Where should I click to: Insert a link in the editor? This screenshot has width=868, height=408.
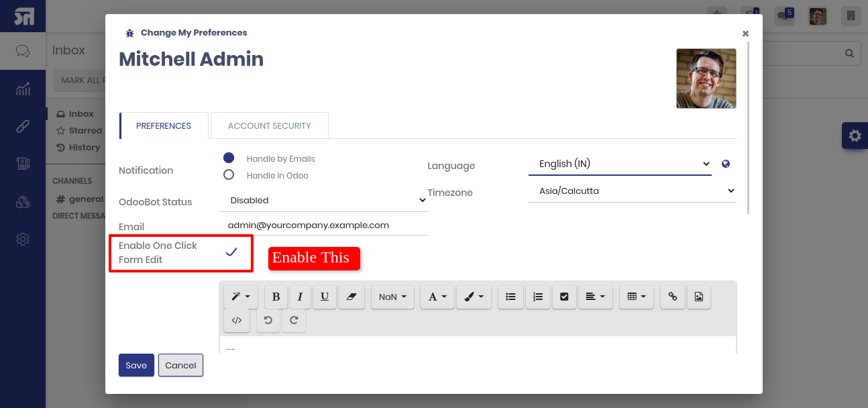coord(673,297)
